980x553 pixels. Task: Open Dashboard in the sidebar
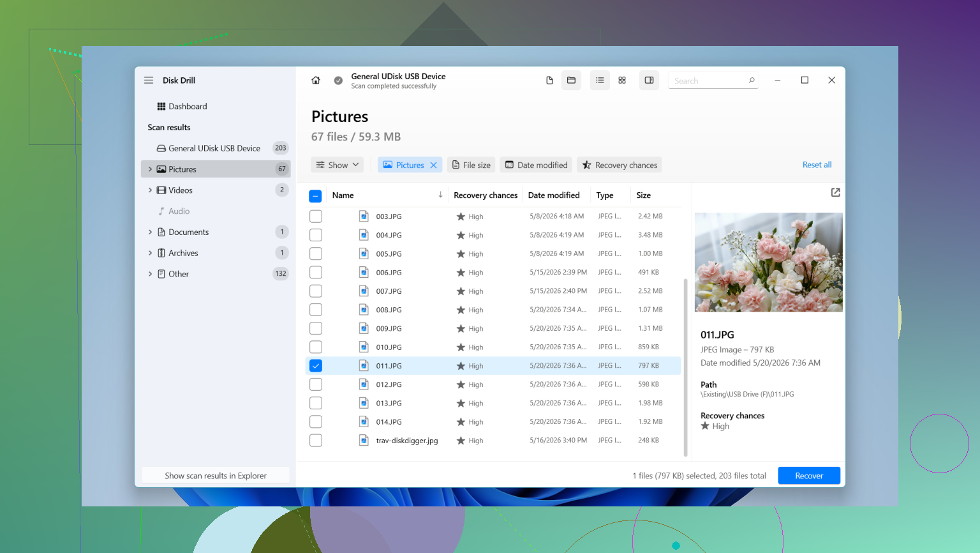click(x=216, y=107)
